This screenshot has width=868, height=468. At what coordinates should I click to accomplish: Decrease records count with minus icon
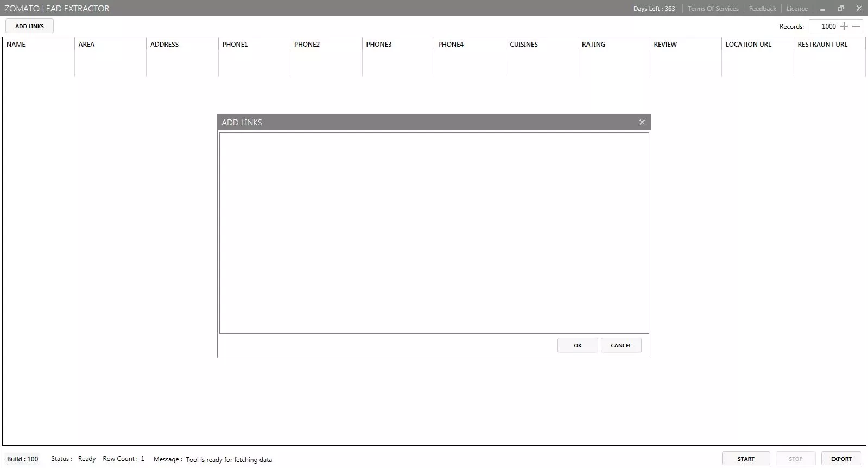click(856, 26)
